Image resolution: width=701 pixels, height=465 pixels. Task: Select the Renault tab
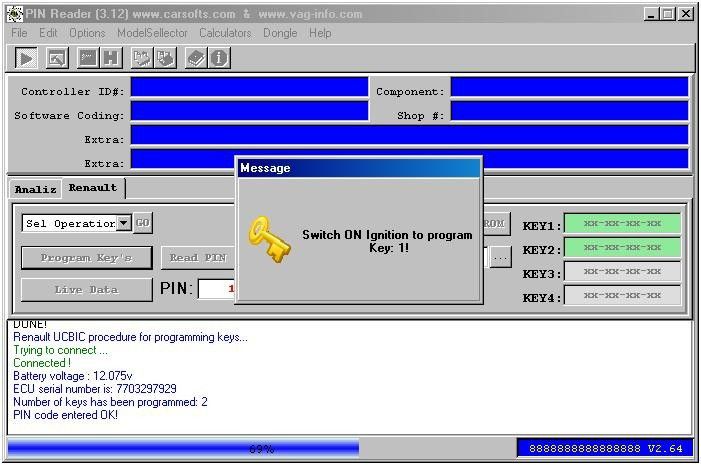pos(92,188)
